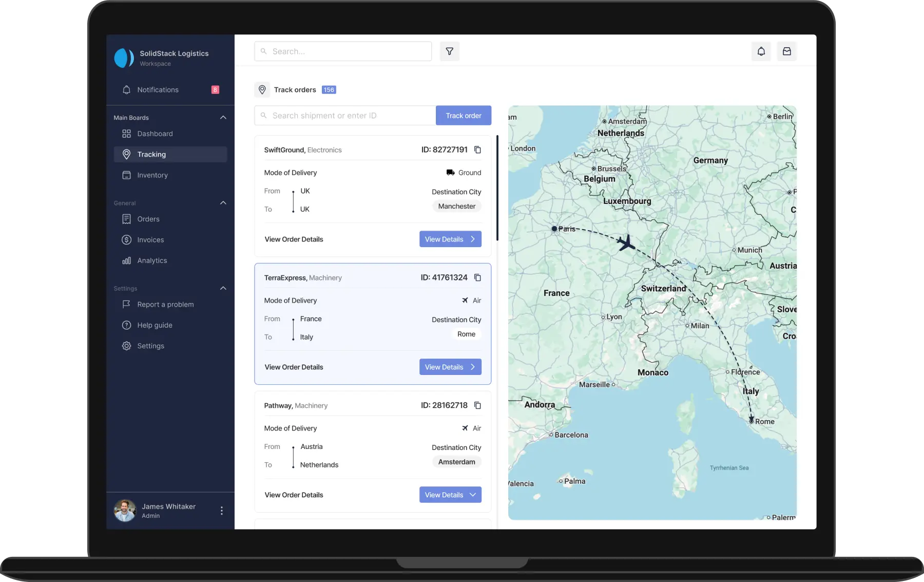The width and height of the screenshot is (924, 582).
Task: Expand View Details for Pathway order
Action: 450,495
